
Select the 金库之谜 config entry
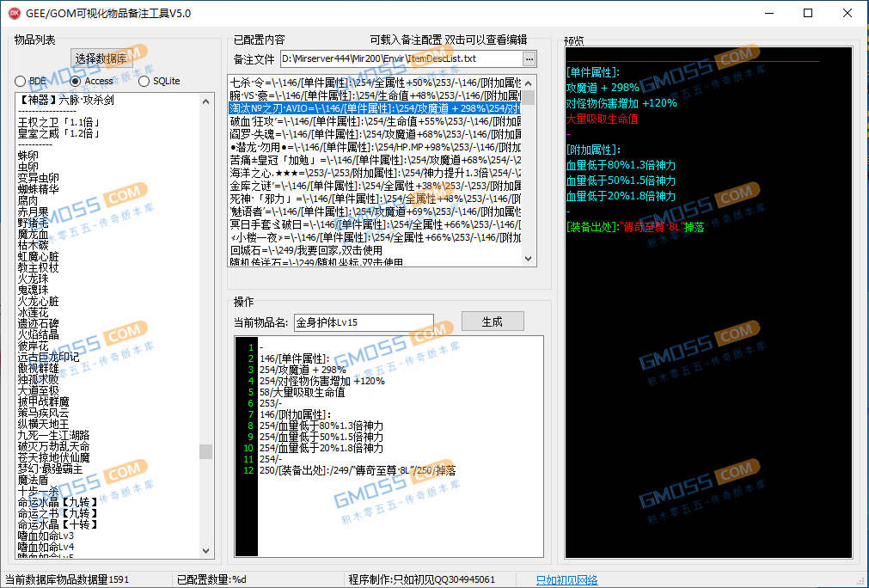376,186
